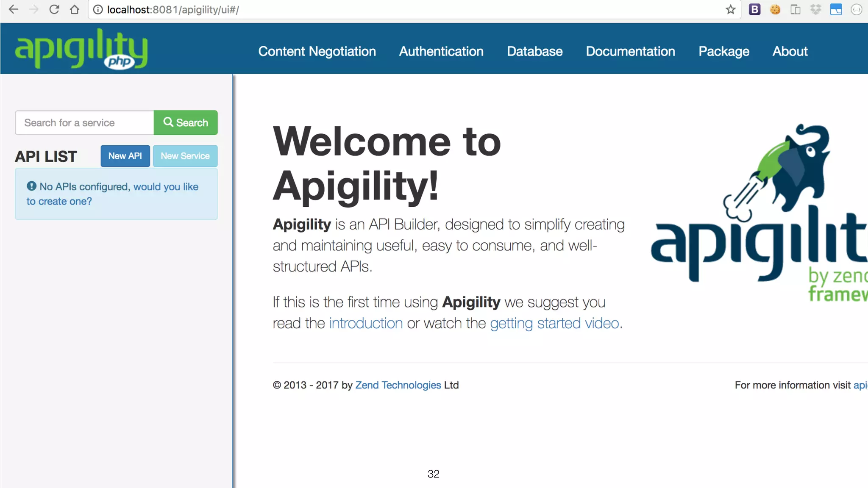
Task: Click the responsive devices extension icon
Action: (x=795, y=9)
